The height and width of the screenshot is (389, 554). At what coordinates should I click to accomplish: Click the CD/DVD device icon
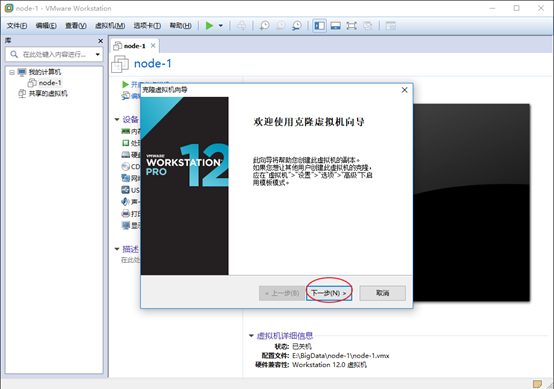point(125,166)
